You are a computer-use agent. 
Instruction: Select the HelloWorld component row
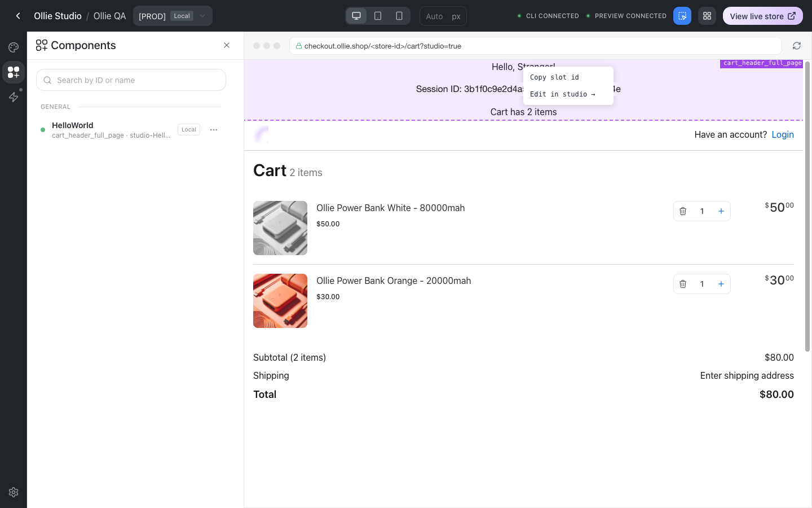[x=131, y=130]
